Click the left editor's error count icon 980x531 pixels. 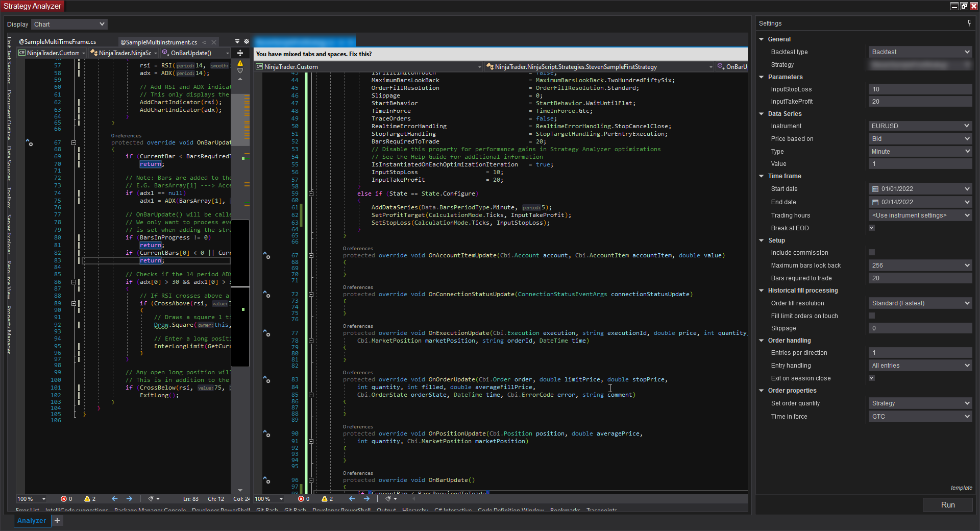coord(64,499)
